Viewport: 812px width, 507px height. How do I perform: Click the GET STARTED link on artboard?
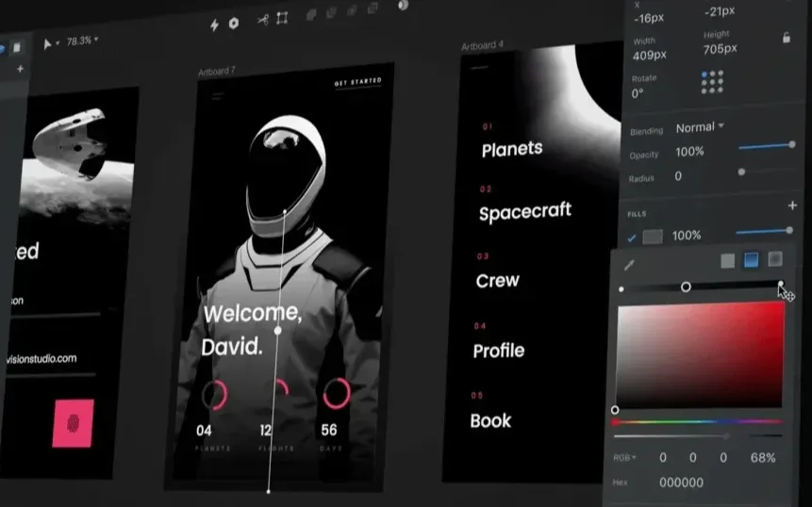[x=358, y=82]
